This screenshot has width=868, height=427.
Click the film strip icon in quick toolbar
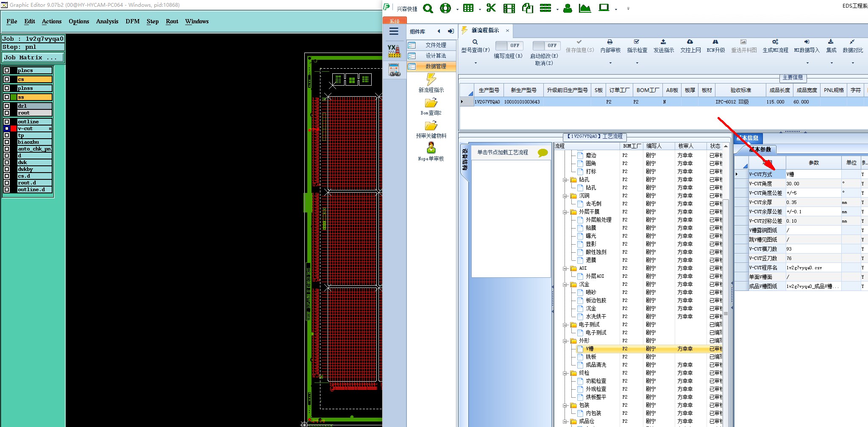pos(509,8)
